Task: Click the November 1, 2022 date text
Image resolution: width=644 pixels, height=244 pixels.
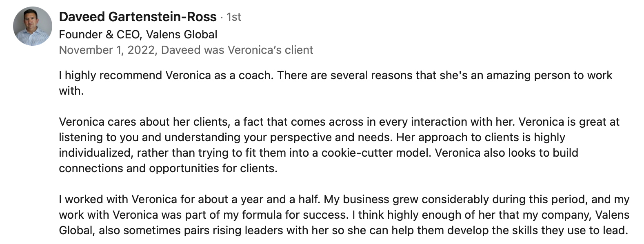Action: click(x=107, y=50)
